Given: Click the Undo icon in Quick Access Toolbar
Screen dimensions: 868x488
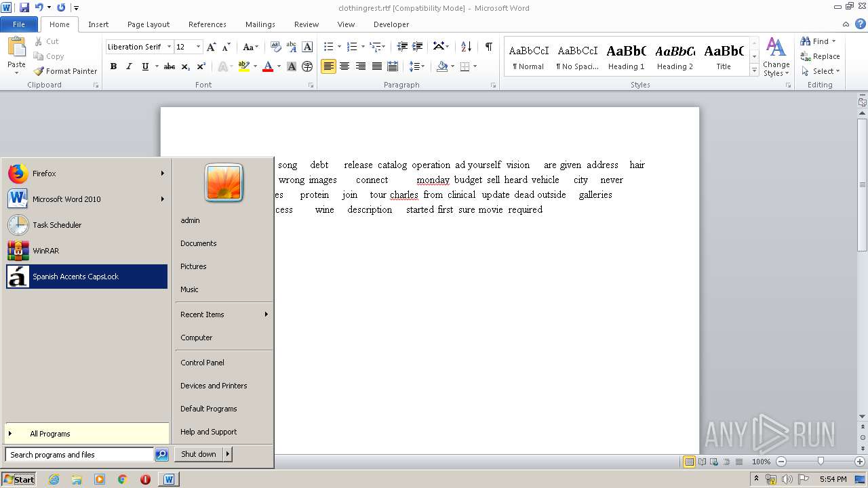Looking at the screenshot, I should 39,7.
